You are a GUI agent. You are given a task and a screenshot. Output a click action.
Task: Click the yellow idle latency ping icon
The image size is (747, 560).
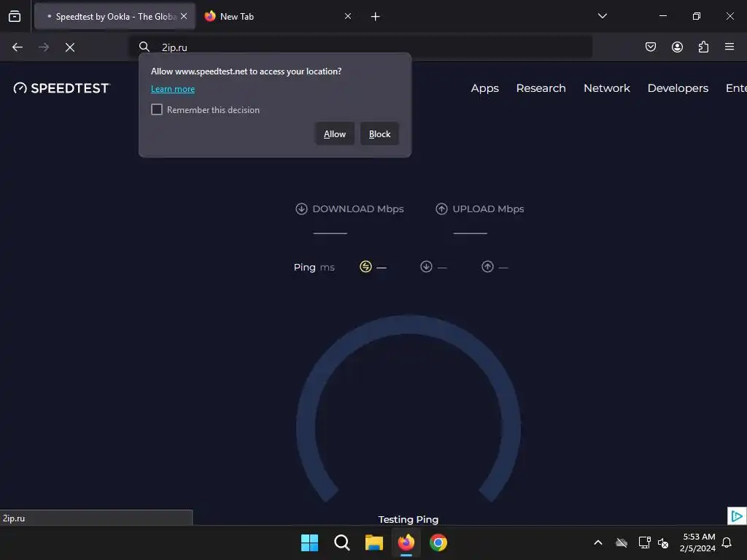tap(365, 267)
